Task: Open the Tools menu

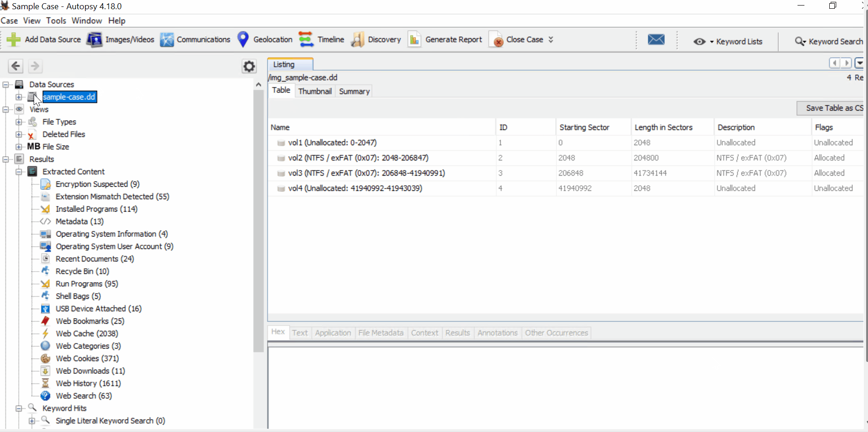Action: (56, 21)
